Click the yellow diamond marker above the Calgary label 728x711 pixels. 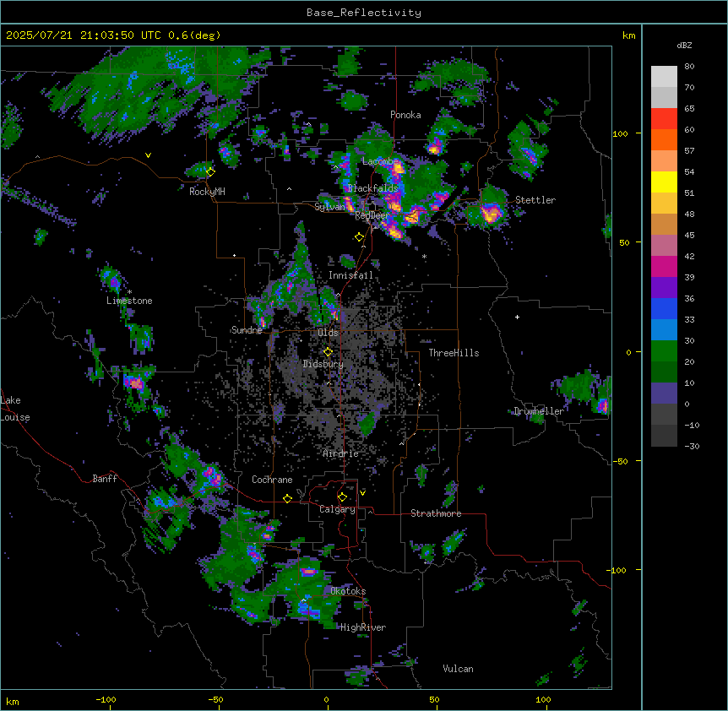click(x=342, y=497)
